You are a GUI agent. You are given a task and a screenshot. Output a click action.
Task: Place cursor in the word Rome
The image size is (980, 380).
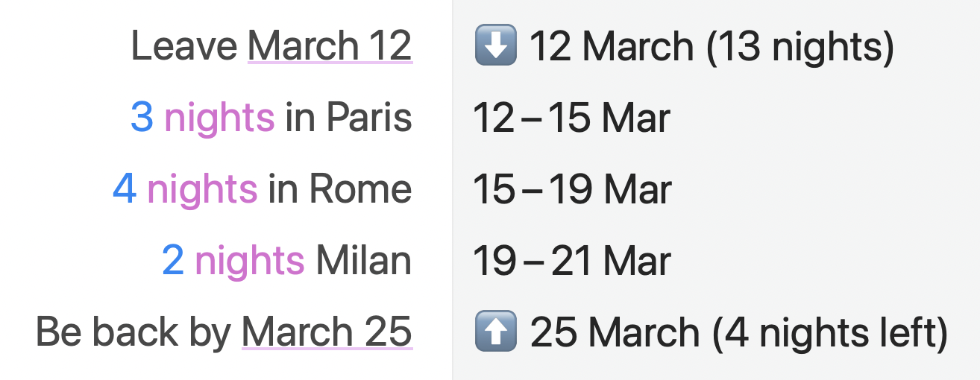coord(361,189)
